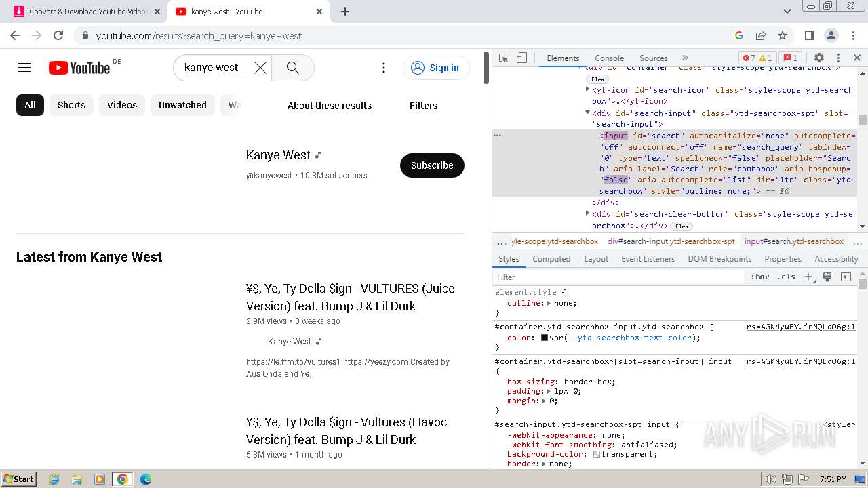Open Microsoft Edge from taskbar
Viewport: 868px width, 488px height.
(x=145, y=479)
